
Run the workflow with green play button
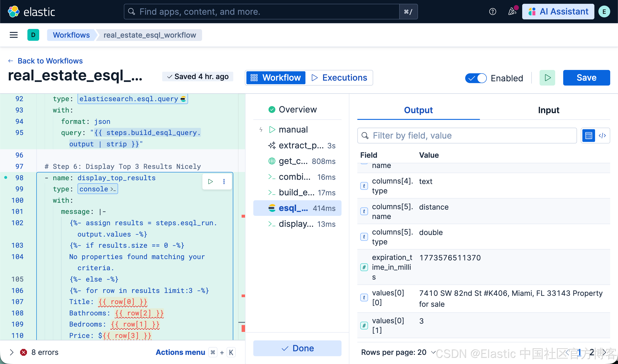point(547,78)
